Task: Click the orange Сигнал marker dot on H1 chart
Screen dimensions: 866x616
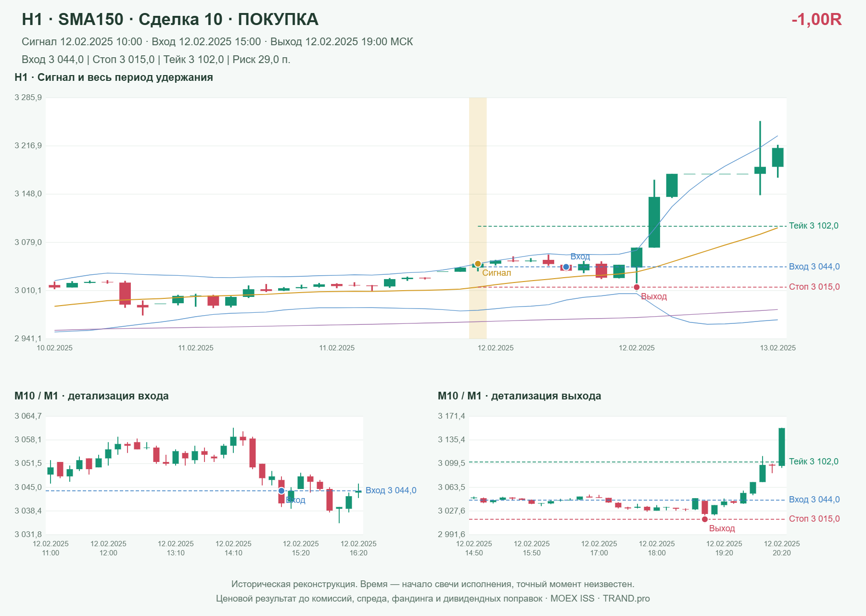Action: (478, 264)
